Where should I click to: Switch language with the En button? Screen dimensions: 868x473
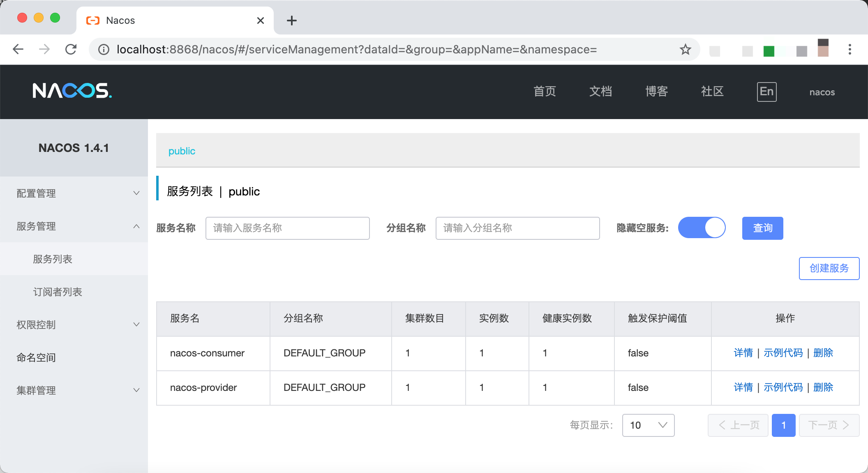pos(766,92)
